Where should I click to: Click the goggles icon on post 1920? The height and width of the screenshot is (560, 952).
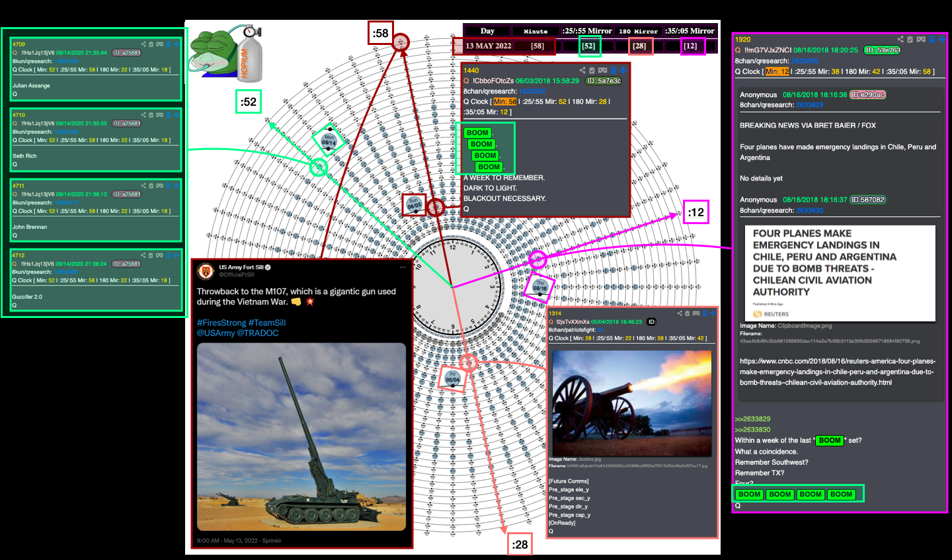point(921,39)
